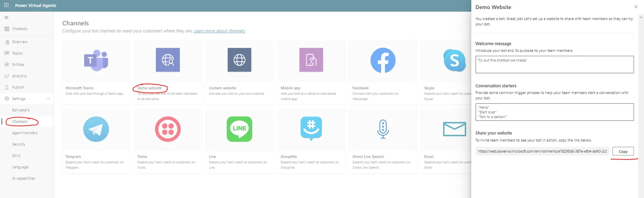
Task: Open the Facebook channel icon
Action: click(x=383, y=60)
